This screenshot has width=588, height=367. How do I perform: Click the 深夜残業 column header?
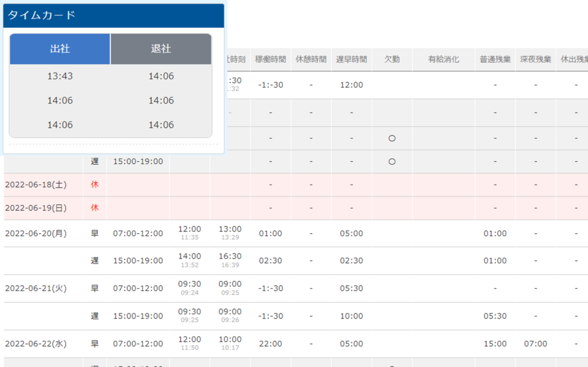pyautogui.click(x=536, y=59)
